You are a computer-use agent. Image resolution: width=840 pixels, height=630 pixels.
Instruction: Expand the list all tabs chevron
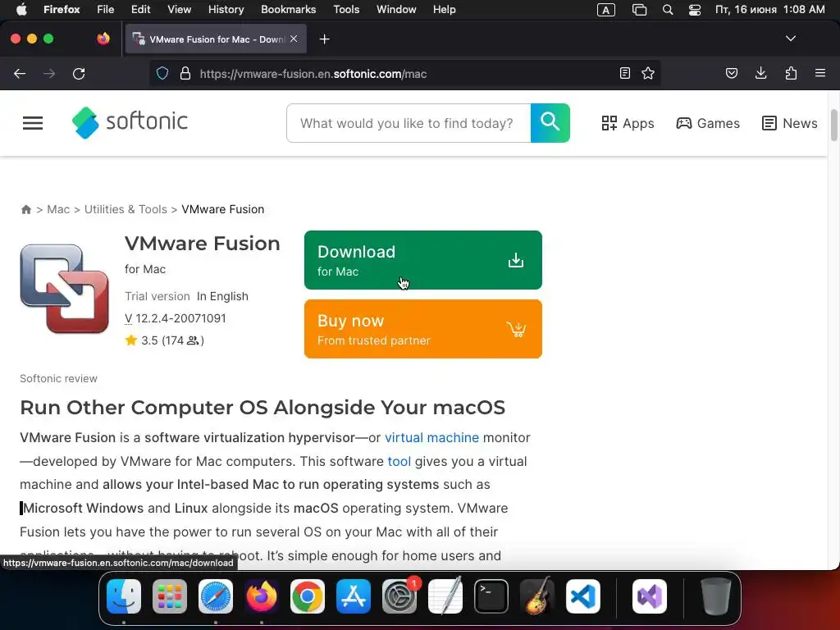coord(790,39)
